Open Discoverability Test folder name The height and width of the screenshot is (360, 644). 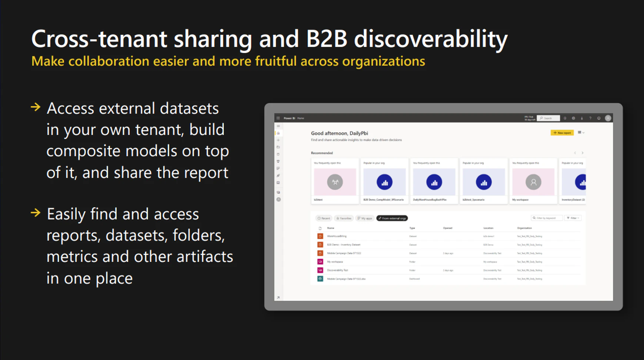click(x=337, y=270)
